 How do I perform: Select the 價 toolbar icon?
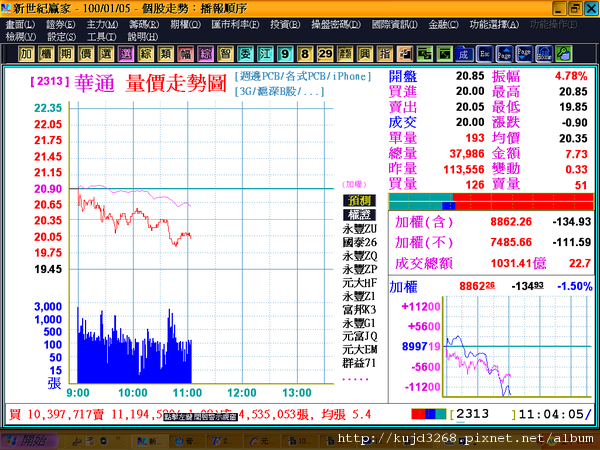pyautogui.click(x=86, y=54)
